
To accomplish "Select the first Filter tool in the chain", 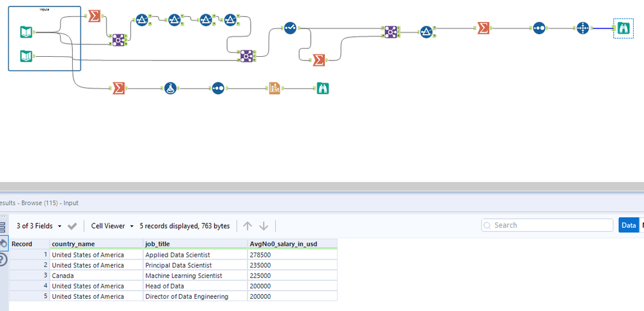I will [x=142, y=20].
